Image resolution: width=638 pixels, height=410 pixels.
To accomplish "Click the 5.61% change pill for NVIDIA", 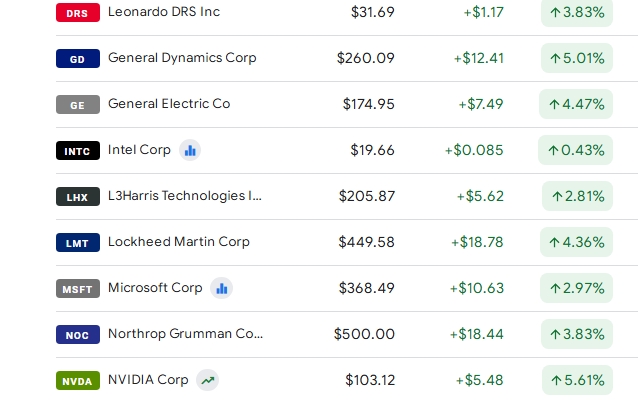I will (x=577, y=380).
